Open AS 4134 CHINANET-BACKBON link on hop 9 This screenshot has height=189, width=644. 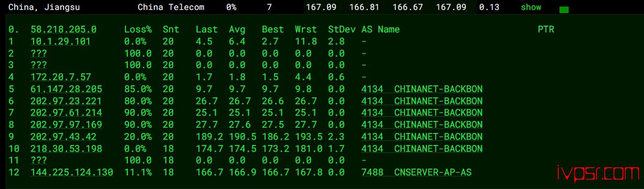[x=422, y=137]
